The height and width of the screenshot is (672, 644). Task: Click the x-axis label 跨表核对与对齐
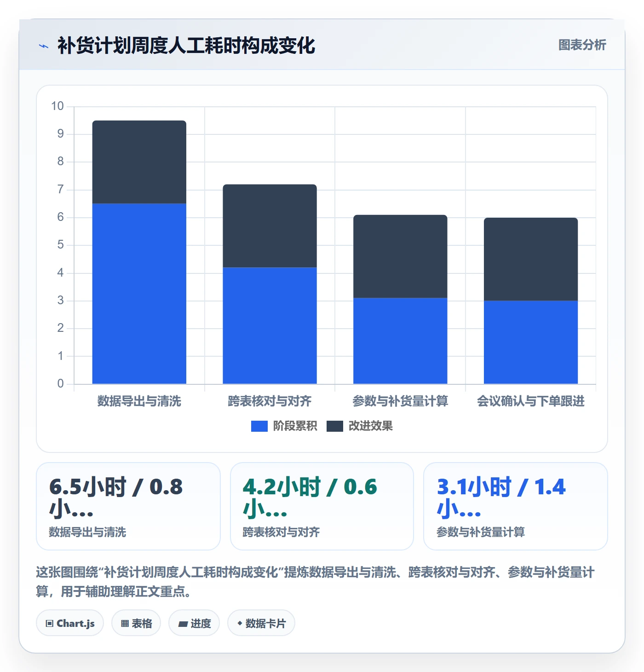[x=270, y=401]
